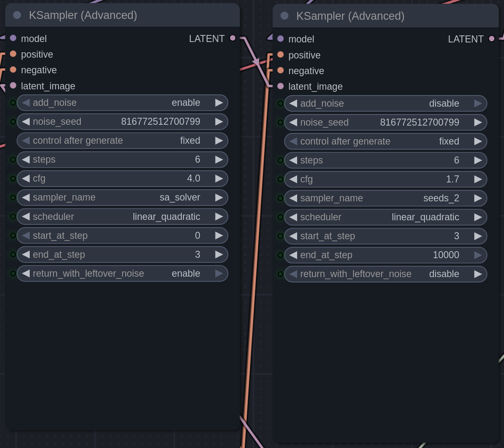Select previous sampler before seeds_2 with left arrow
Screen dimensions: 504x448
(293, 198)
